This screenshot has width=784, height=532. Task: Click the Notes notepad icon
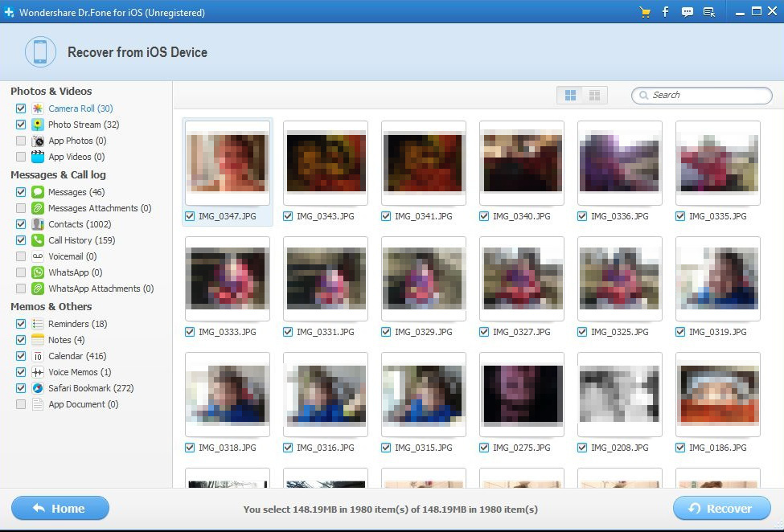(x=38, y=340)
